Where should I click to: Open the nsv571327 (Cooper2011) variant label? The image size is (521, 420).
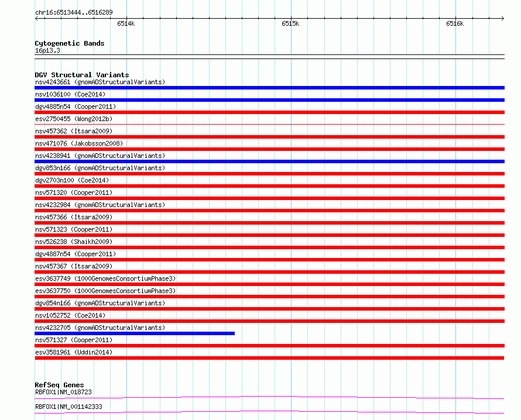coord(74,340)
